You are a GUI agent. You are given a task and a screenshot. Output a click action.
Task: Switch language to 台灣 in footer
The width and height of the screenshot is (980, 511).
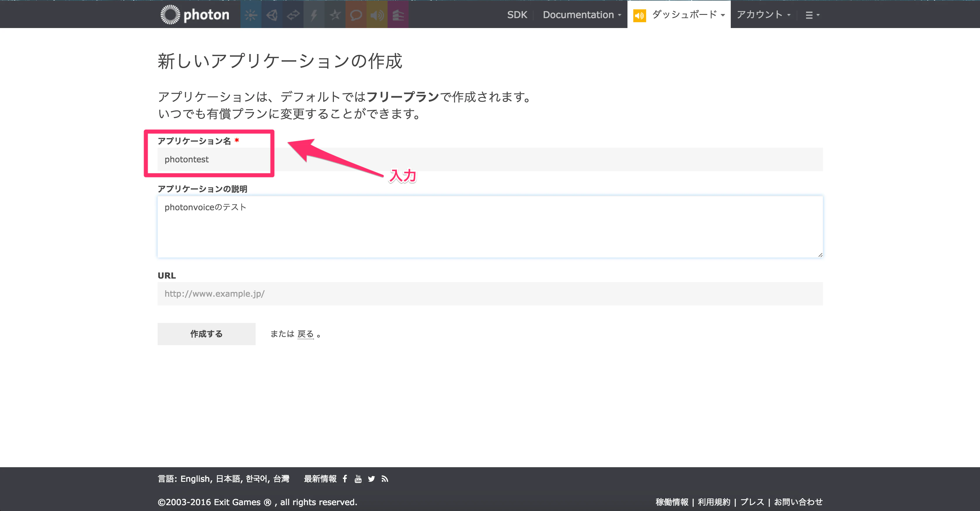(281, 479)
